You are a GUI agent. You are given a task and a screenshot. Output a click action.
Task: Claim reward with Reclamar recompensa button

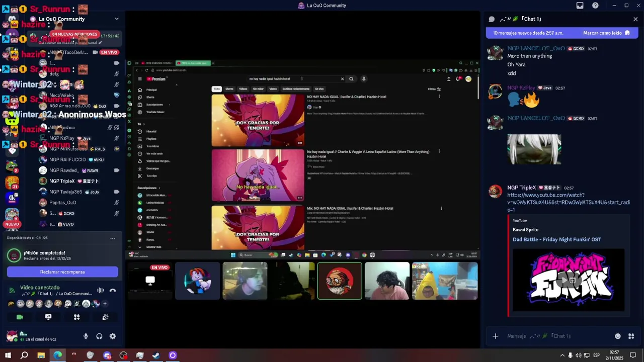[x=62, y=272]
